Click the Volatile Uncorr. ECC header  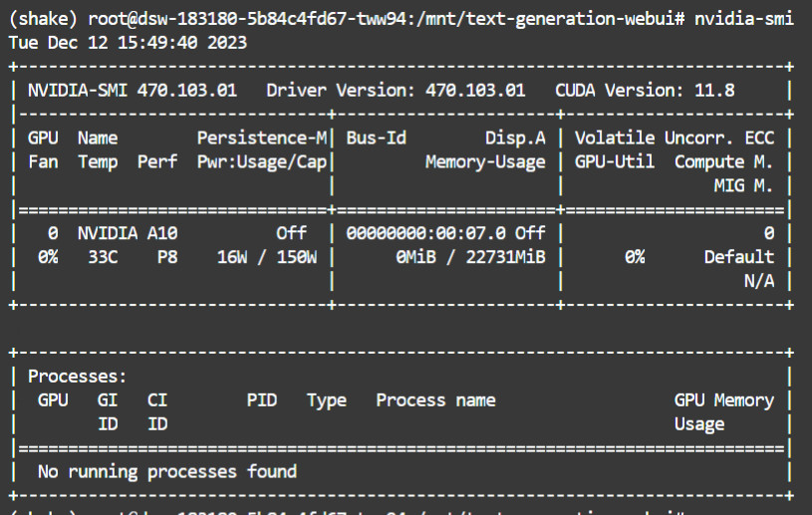(x=675, y=137)
